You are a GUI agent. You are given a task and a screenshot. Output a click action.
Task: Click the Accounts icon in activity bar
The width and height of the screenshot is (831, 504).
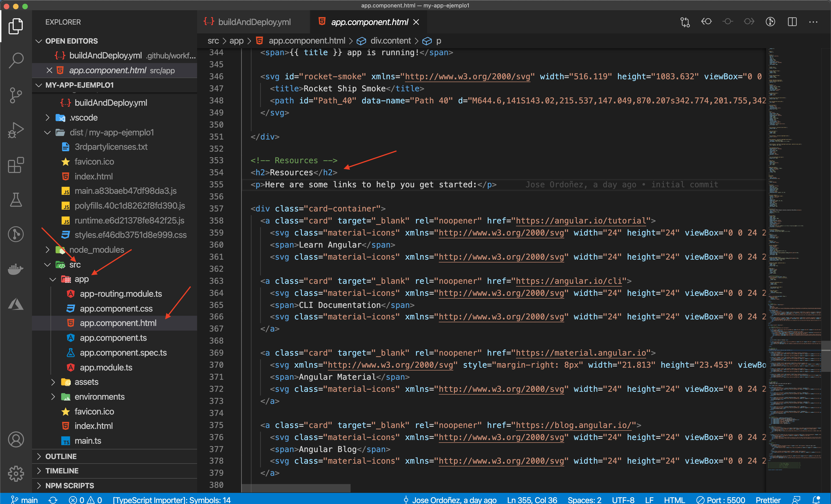(16, 439)
